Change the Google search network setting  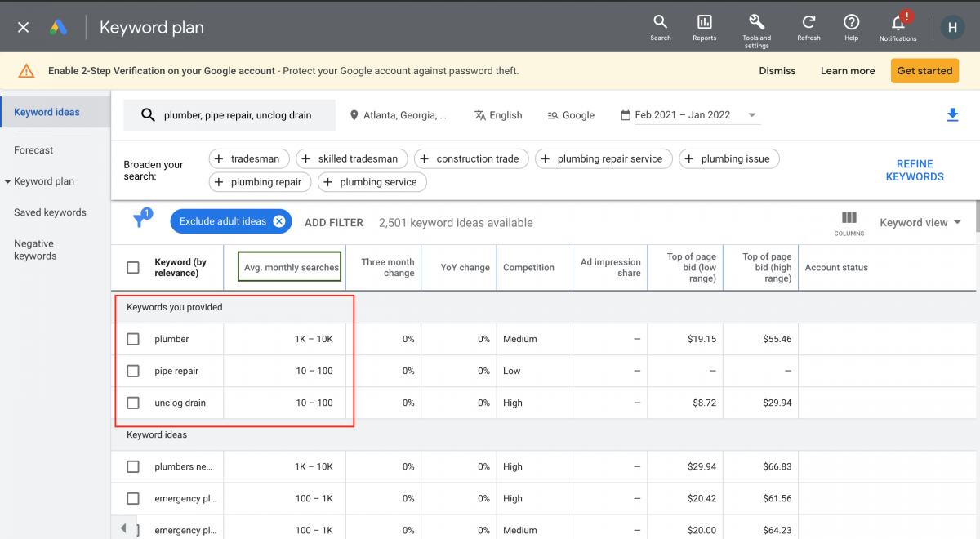point(571,115)
